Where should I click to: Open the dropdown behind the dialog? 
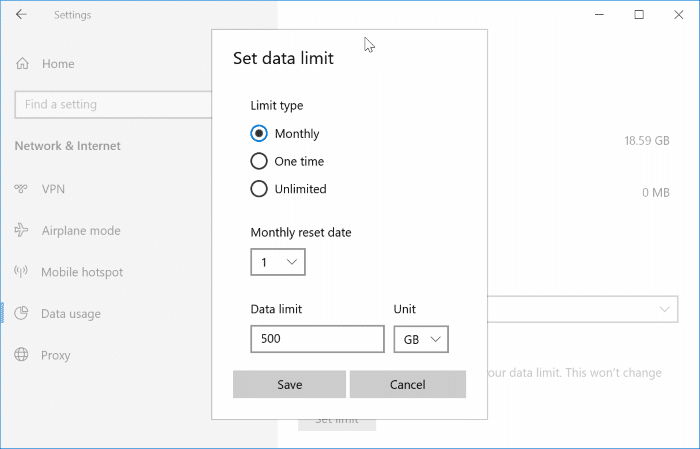tap(582, 310)
